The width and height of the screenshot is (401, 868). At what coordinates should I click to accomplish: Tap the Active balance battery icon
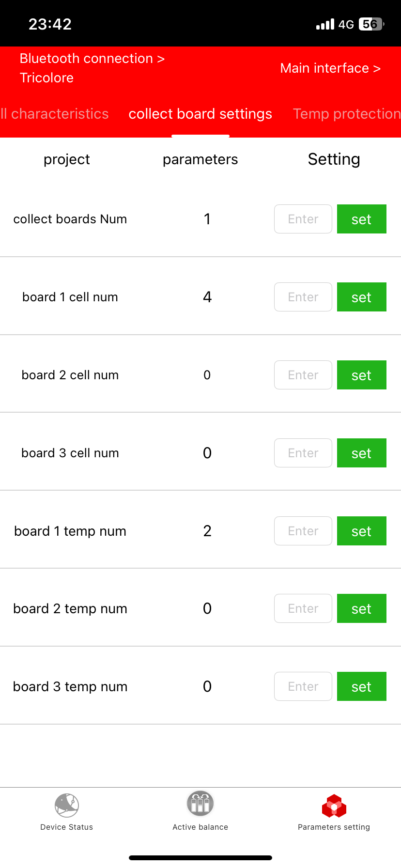click(200, 804)
